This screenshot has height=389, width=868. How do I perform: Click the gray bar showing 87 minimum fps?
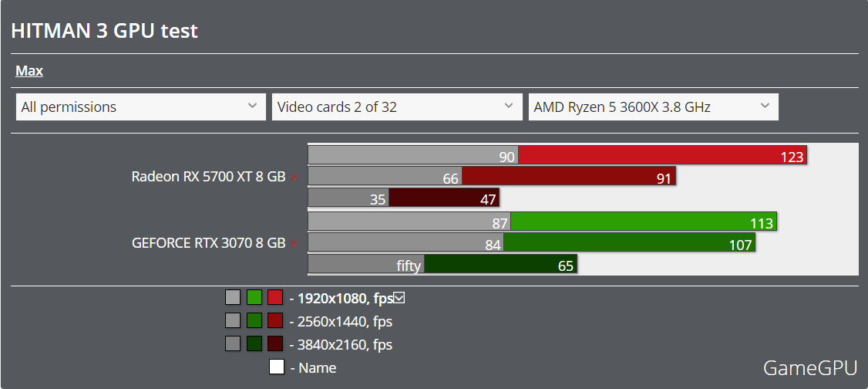pos(409,221)
